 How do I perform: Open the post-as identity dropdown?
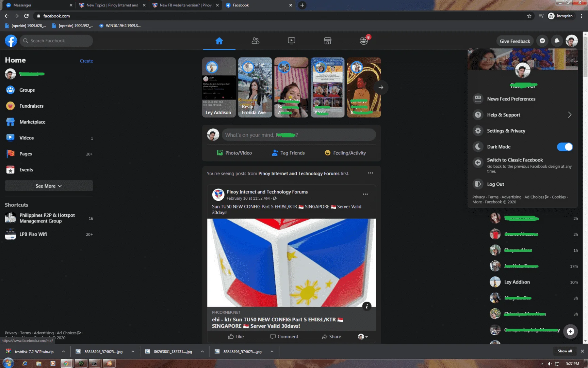(363, 337)
